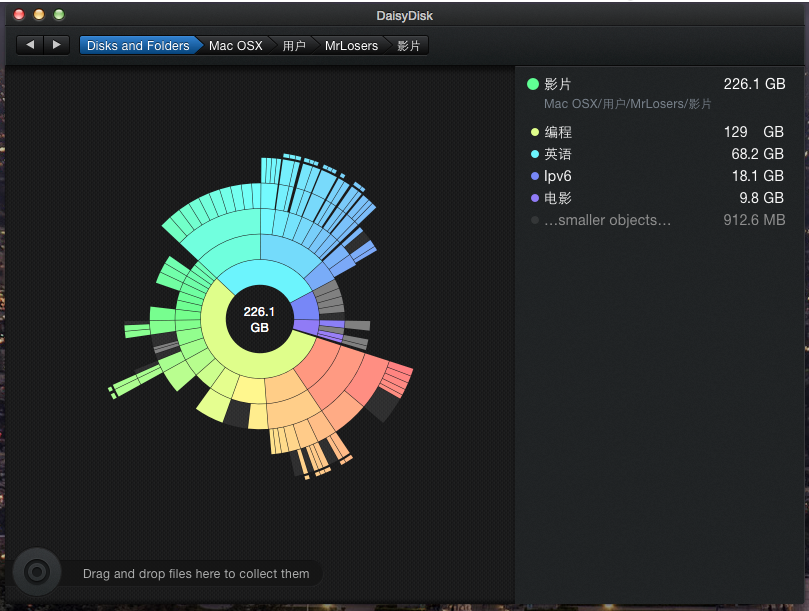
Task: Click the purple dot beside 电影
Action: (535, 198)
